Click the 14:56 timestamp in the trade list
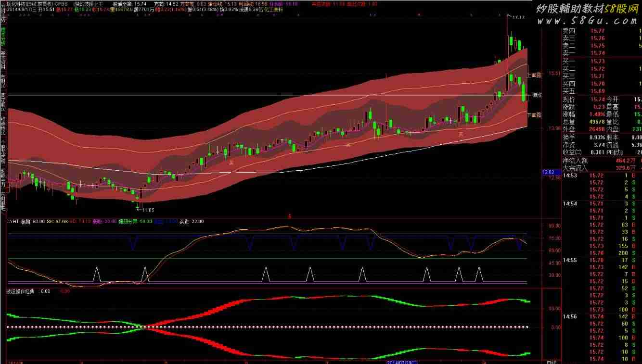The width and height of the screenshot is (642, 364). pyautogui.click(x=570, y=317)
